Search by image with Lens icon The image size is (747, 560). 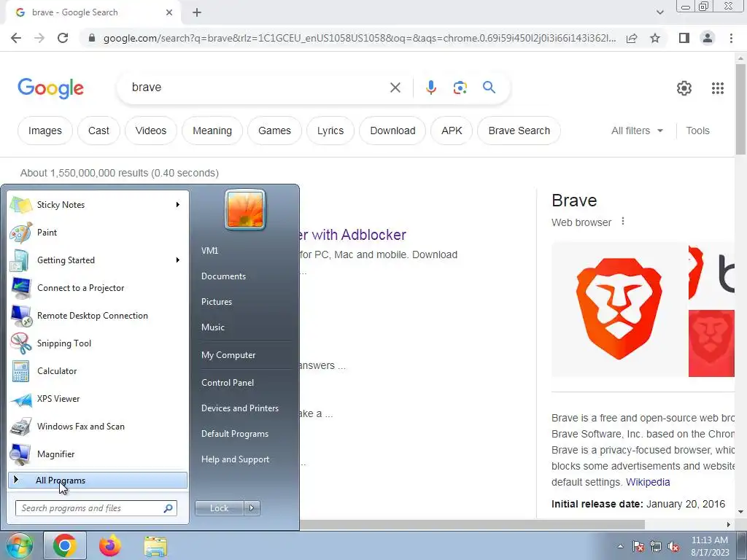pos(460,87)
